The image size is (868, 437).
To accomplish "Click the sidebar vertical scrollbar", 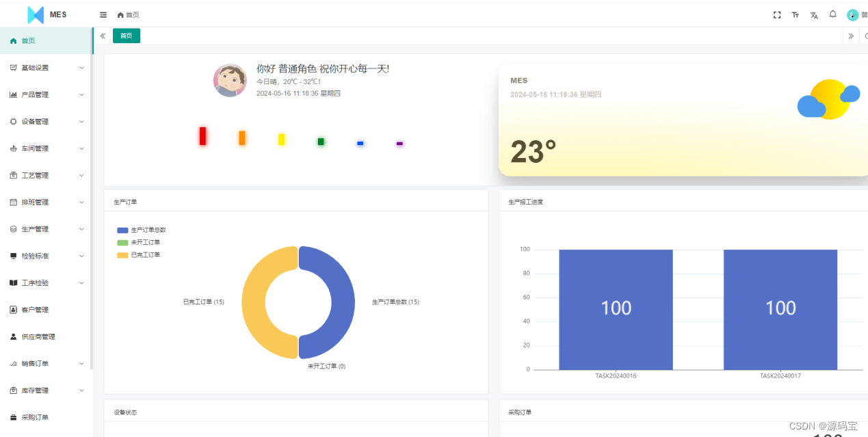I will pyautogui.click(x=92, y=198).
